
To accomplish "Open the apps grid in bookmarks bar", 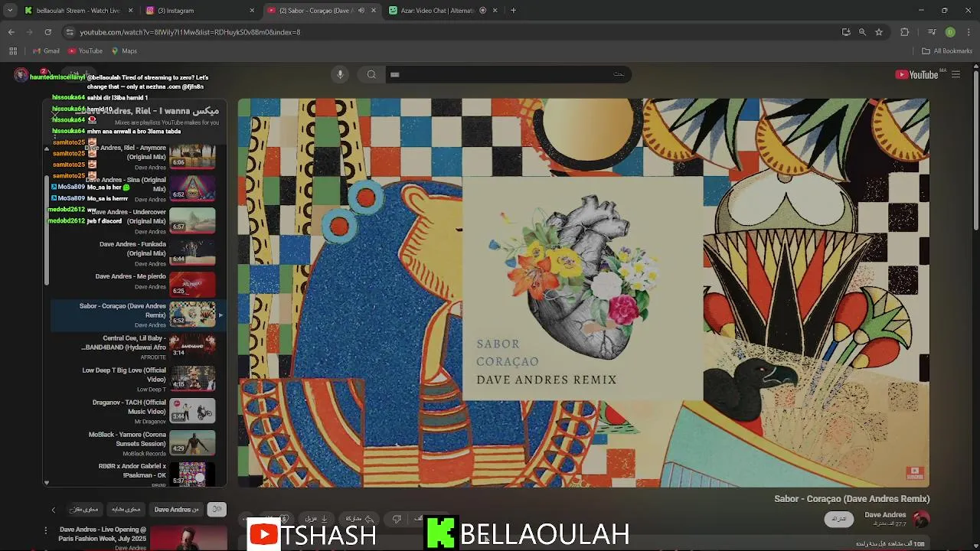I will tap(13, 51).
